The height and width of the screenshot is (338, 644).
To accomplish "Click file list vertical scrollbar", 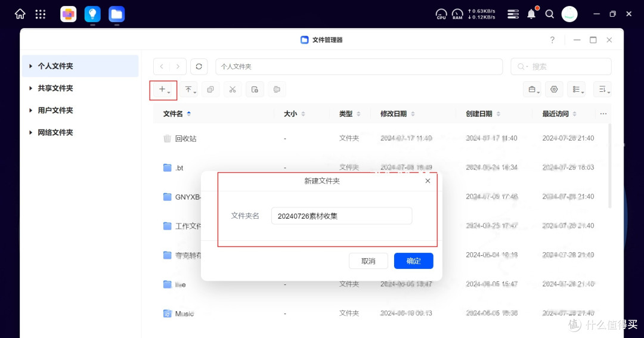I will click(x=610, y=166).
